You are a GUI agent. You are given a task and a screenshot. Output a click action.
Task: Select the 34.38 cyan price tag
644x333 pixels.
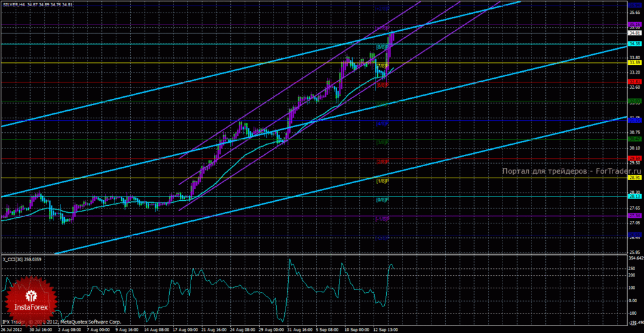[x=635, y=43]
